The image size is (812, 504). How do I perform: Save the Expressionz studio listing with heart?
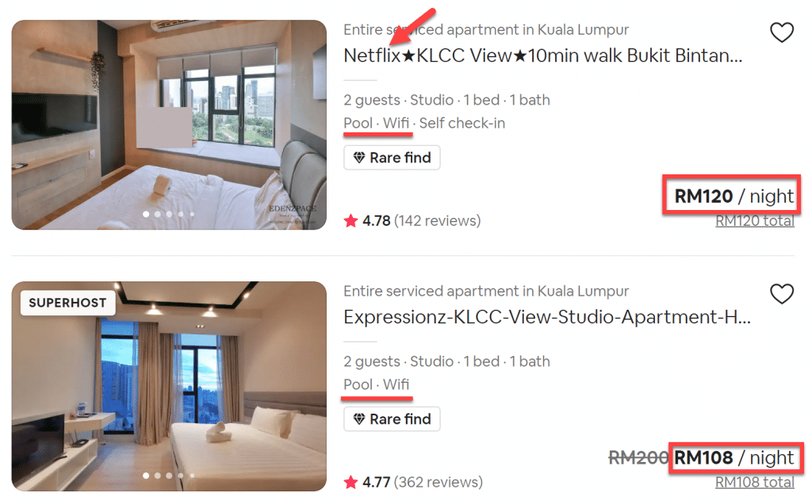click(781, 294)
